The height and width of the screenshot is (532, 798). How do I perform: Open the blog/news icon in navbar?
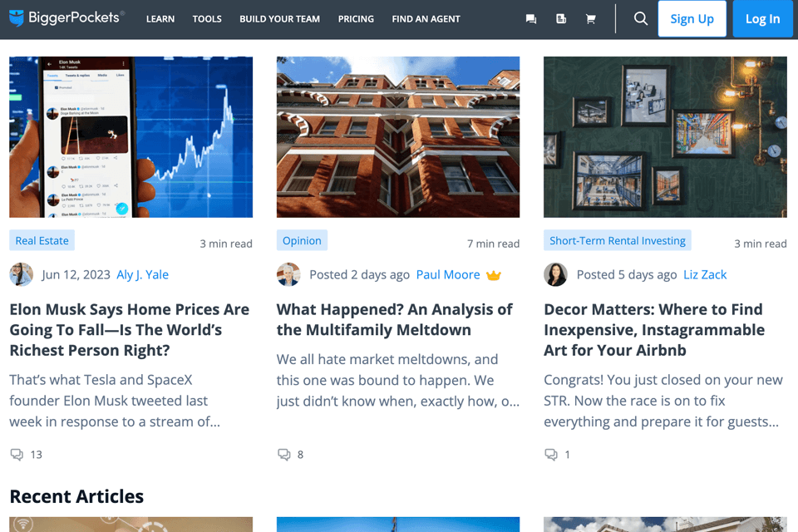(x=561, y=19)
